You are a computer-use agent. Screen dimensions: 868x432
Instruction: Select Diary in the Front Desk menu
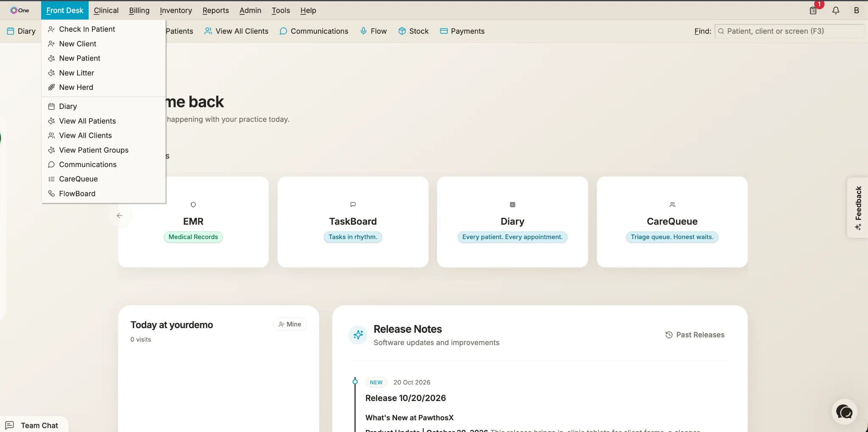pyautogui.click(x=103, y=106)
